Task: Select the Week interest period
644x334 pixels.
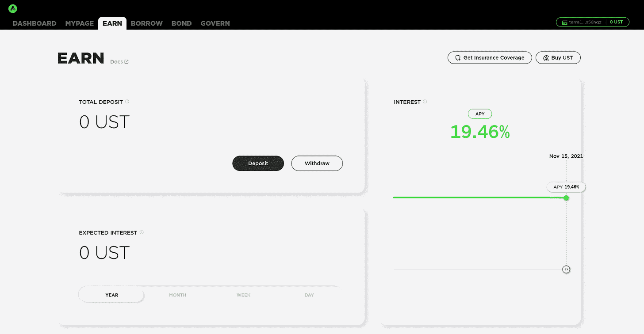Action: (243, 295)
